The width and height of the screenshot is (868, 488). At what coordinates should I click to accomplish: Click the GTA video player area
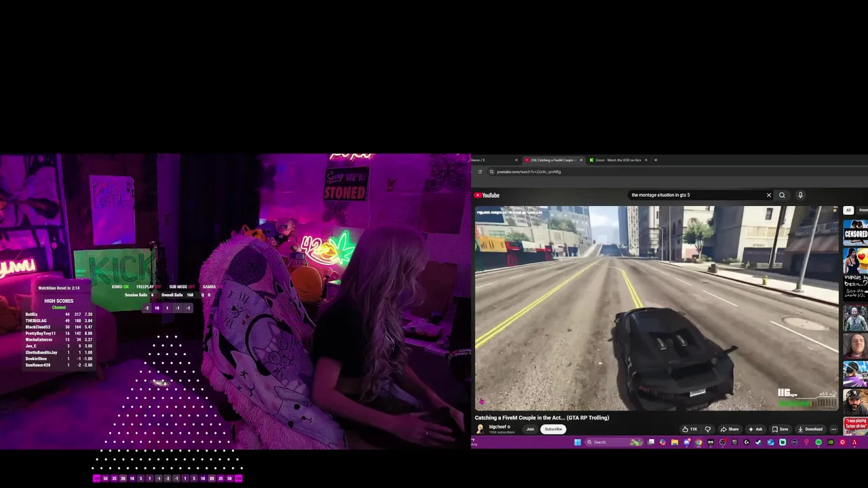point(656,308)
